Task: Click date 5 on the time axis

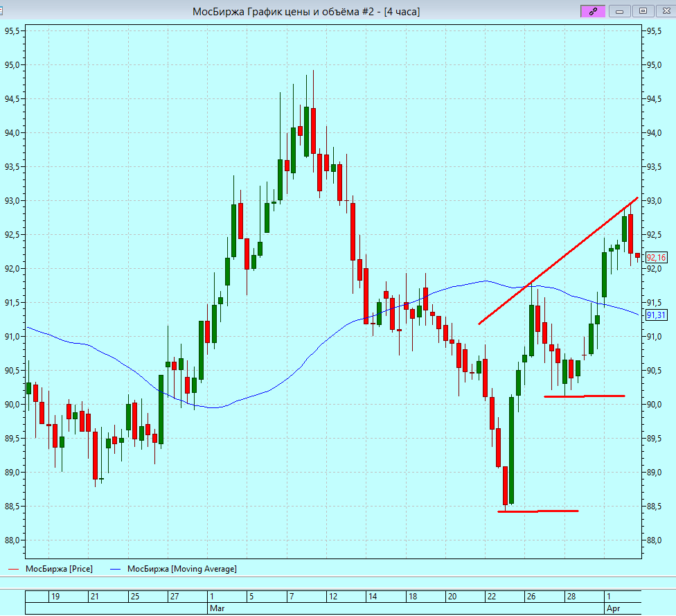Action: [x=251, y=597]
